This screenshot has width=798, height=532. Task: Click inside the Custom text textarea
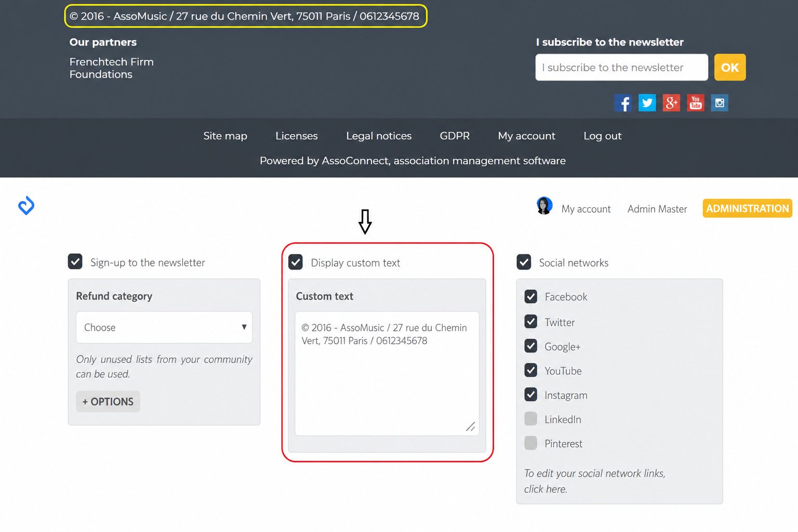[x=387, y=374]
